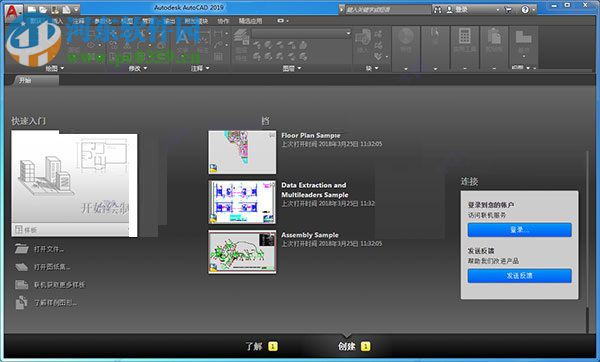Click the 了解样例图形... link

tap(55, 303)
